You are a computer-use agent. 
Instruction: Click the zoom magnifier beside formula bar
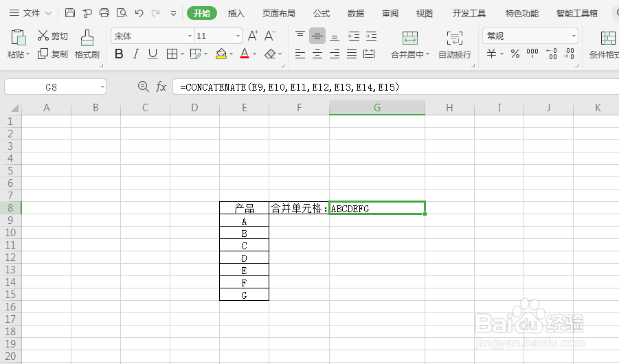pyautogui.click(x=144, y=87)
